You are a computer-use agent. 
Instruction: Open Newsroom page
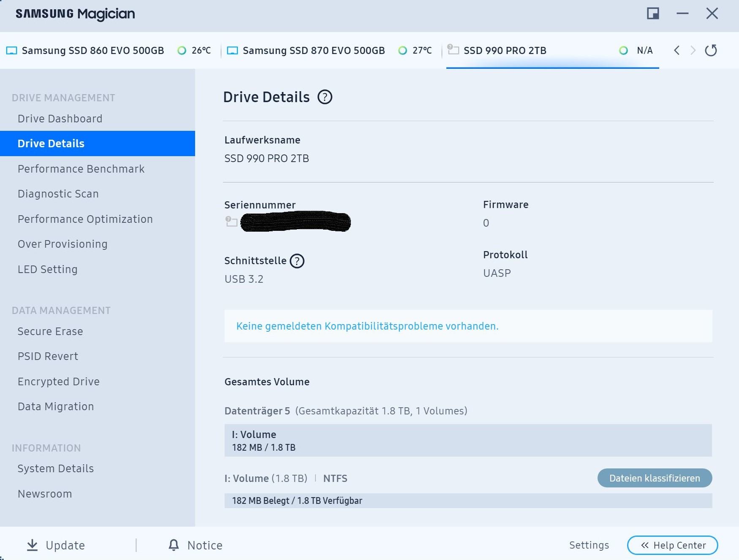click(98, 494)
